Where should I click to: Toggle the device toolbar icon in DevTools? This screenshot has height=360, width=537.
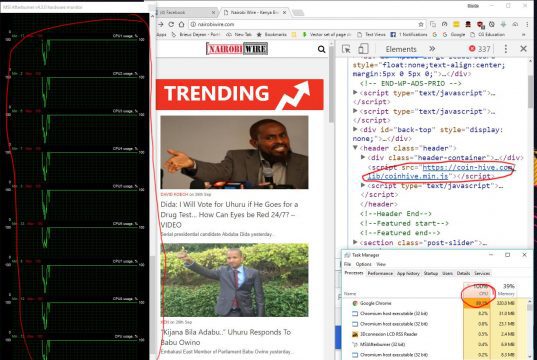click(363, 49)
